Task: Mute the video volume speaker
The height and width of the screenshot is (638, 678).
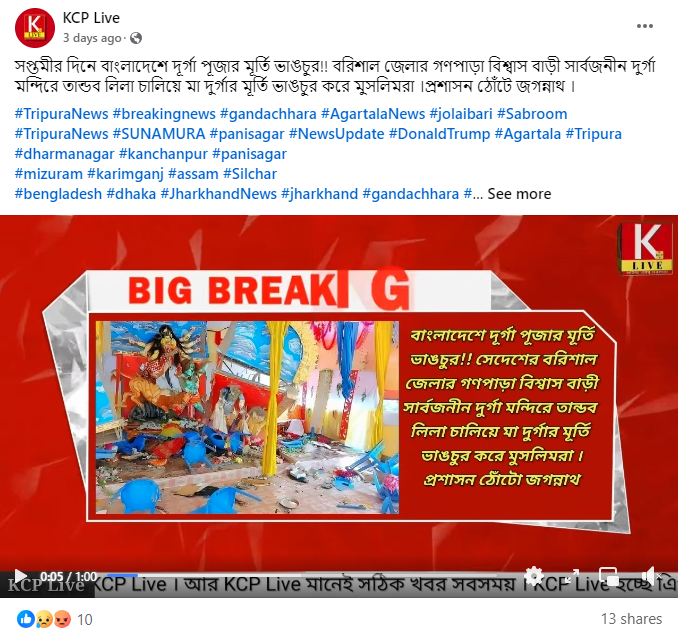Action: (x=650, y=576)
